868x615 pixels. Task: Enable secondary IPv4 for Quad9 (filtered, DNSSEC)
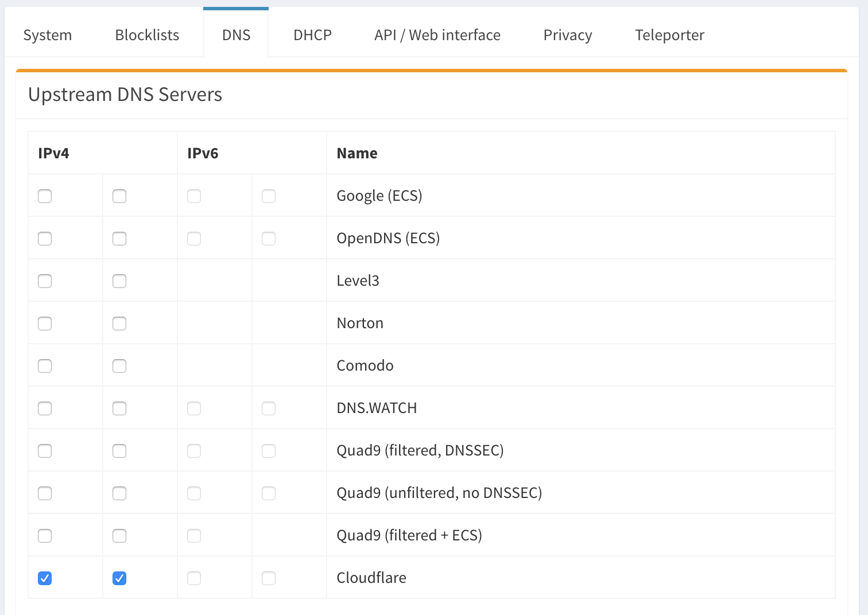(x=119, y=451)
